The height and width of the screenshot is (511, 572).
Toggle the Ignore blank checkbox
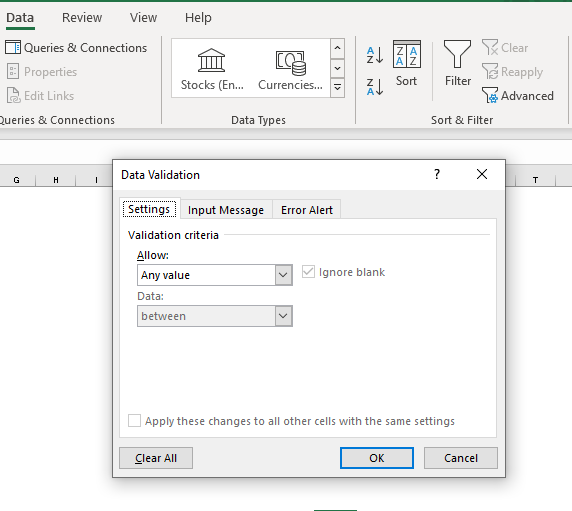click(308, 272)
